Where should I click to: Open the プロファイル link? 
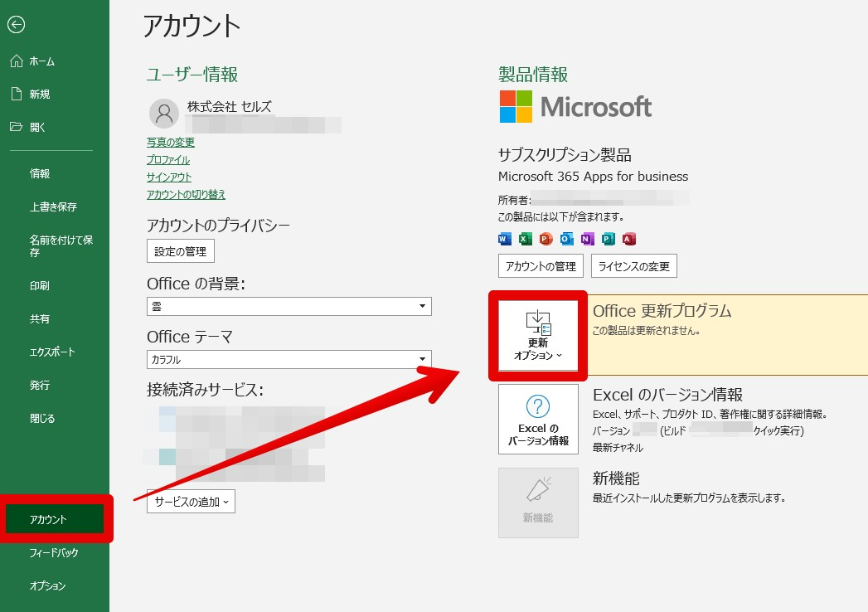point(168,159)
